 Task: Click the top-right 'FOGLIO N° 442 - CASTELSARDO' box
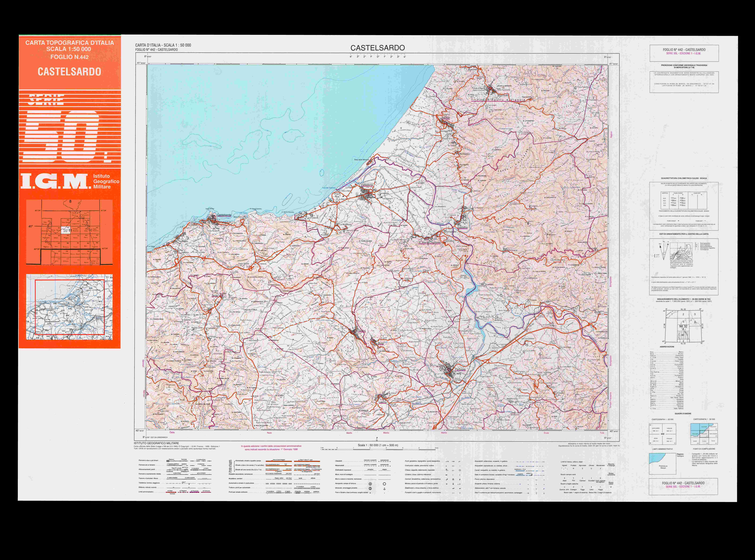684,53
